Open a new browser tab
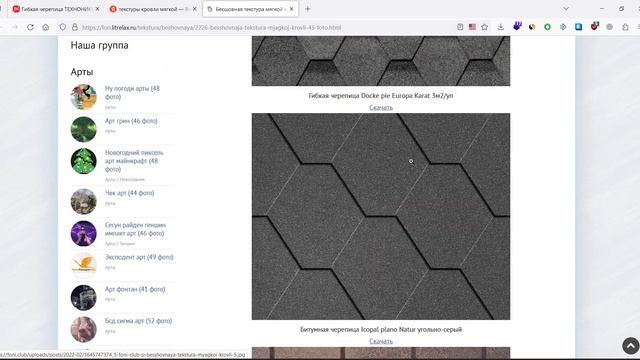The width and height of the screenshot is (640, 360). [307, 9]
